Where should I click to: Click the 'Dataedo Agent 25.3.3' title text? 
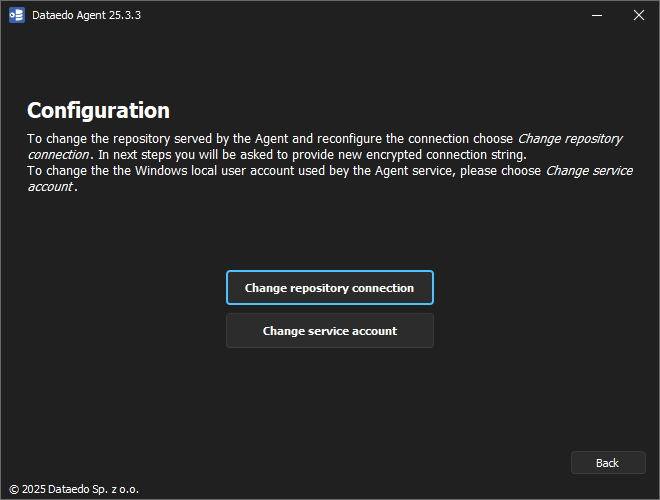(x=86, y=15)
